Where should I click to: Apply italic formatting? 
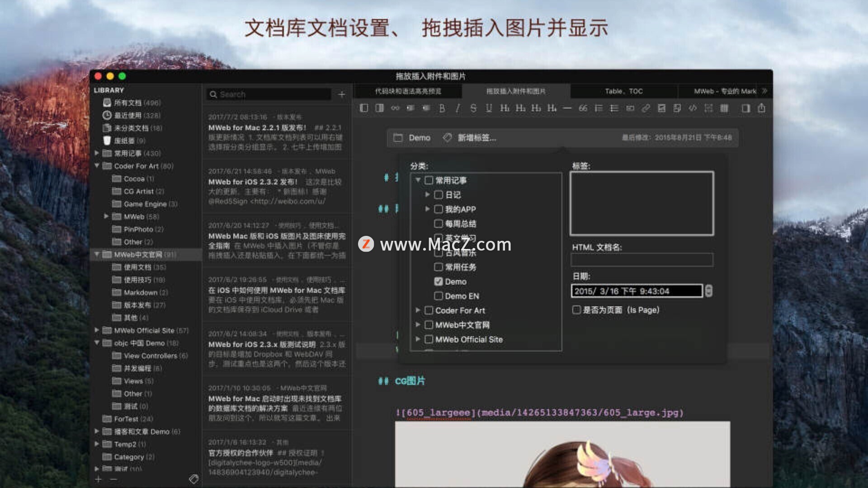click(458, 108)
